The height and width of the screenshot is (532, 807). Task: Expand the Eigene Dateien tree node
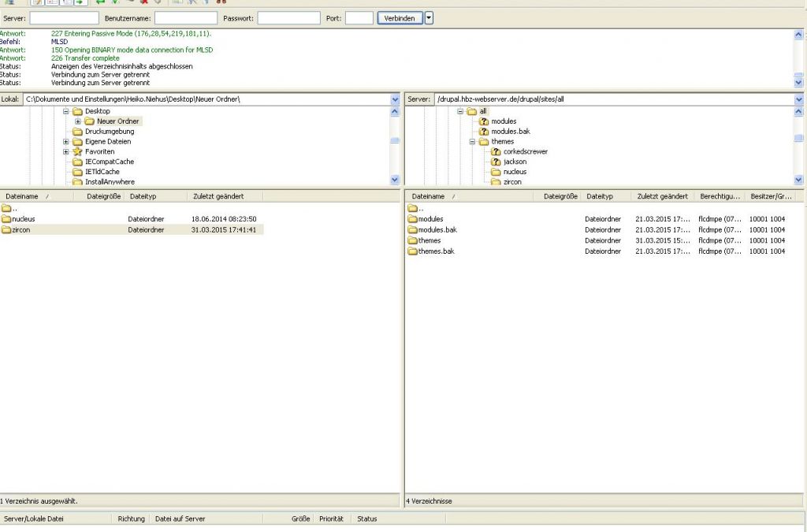pos(66,142)
